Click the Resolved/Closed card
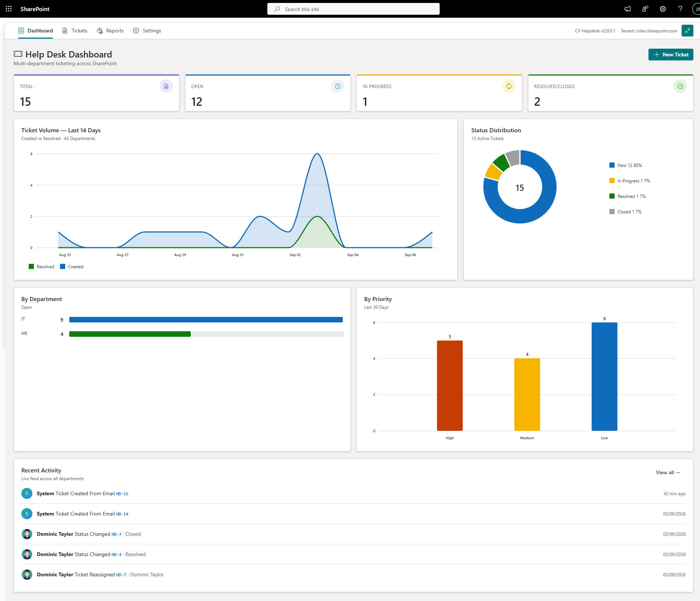This screenshot has height=601, width=700. pos(611,93)
